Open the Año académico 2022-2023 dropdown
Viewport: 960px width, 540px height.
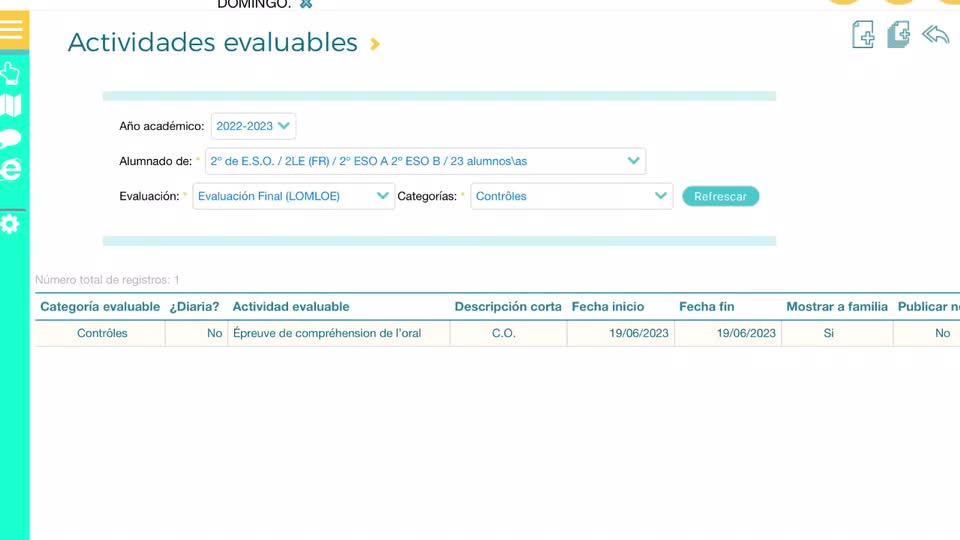coord(253,126)
